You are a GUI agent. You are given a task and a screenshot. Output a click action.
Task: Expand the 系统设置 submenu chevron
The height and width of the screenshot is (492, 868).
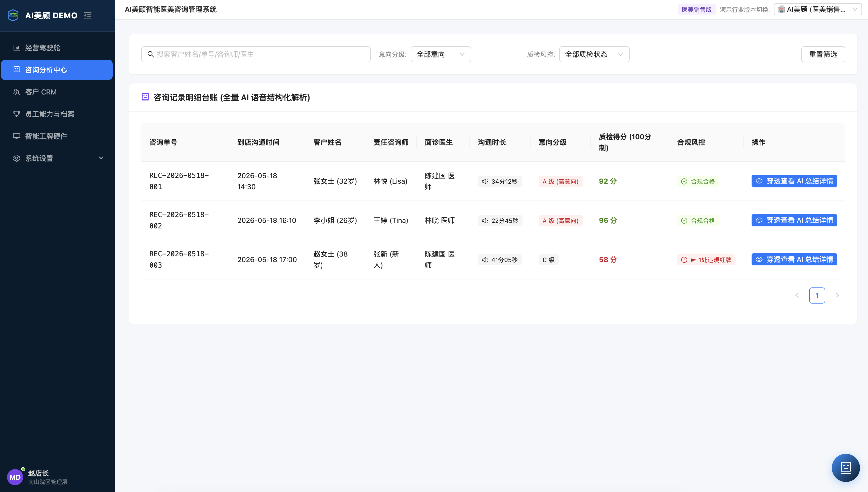coord(101,158)
